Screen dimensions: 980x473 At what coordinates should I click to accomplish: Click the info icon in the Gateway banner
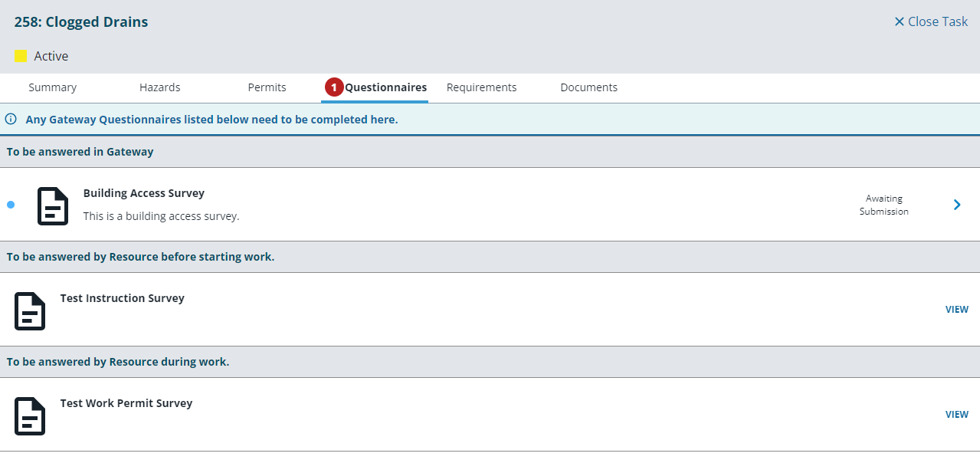pyautogui.click(x=11, y=120)
